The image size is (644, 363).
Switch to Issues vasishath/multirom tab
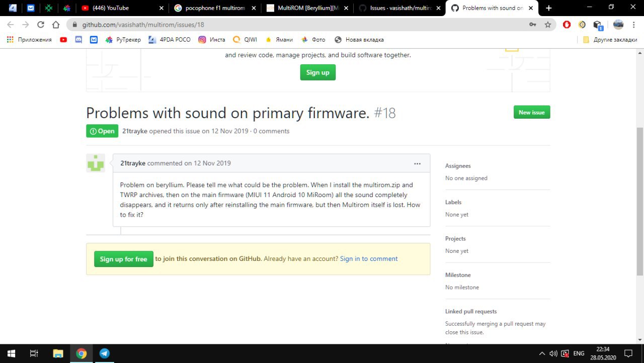400,8
